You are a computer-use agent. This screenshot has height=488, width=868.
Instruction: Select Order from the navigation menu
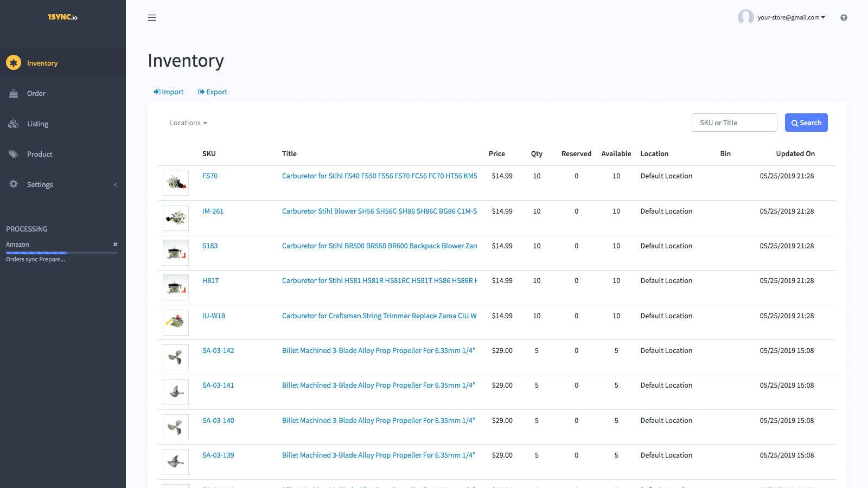(x=36, y=93)
